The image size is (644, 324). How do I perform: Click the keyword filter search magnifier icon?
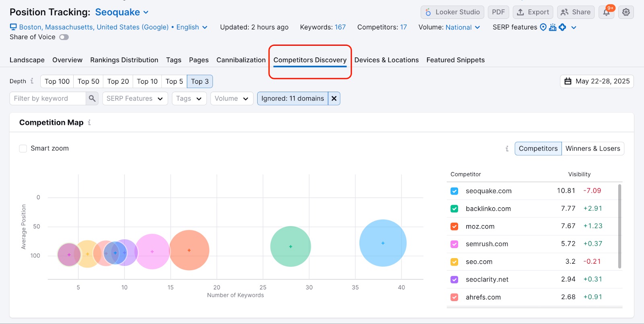(92, 98)
